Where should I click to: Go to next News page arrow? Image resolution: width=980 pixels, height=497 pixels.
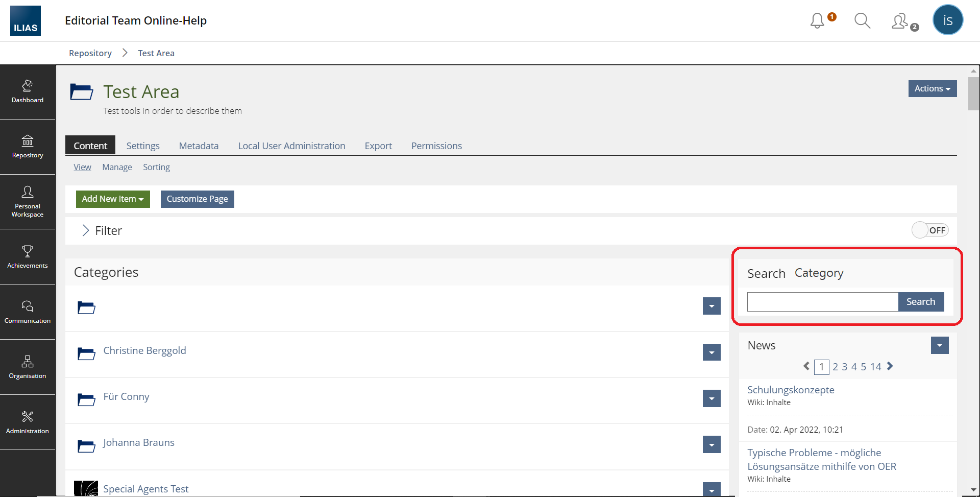[890, 366]
